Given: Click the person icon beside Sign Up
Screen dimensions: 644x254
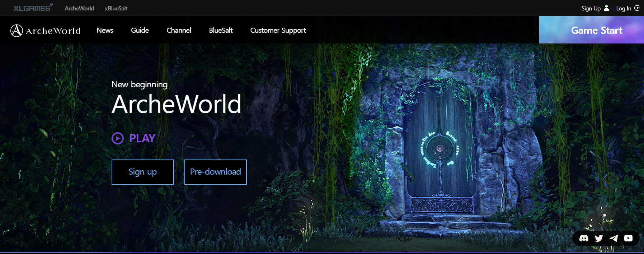Looking at the screenshot, I should (606, 8).
